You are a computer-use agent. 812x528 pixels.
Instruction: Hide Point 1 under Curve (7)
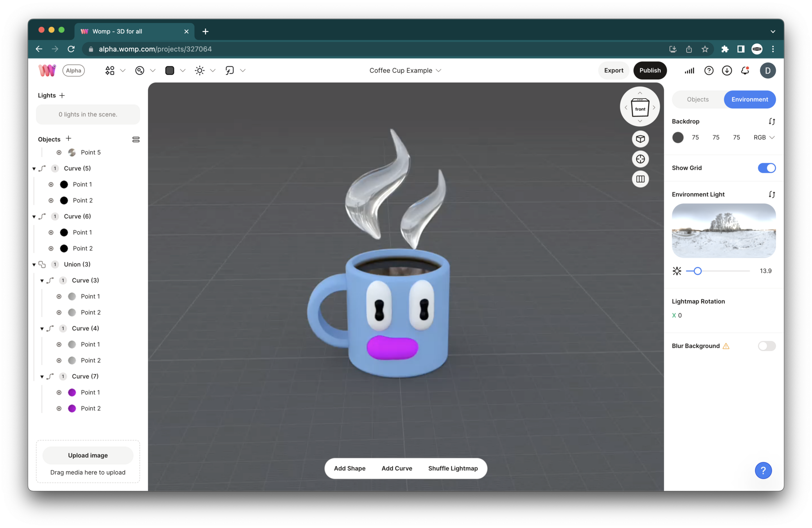tap(59, 392)
